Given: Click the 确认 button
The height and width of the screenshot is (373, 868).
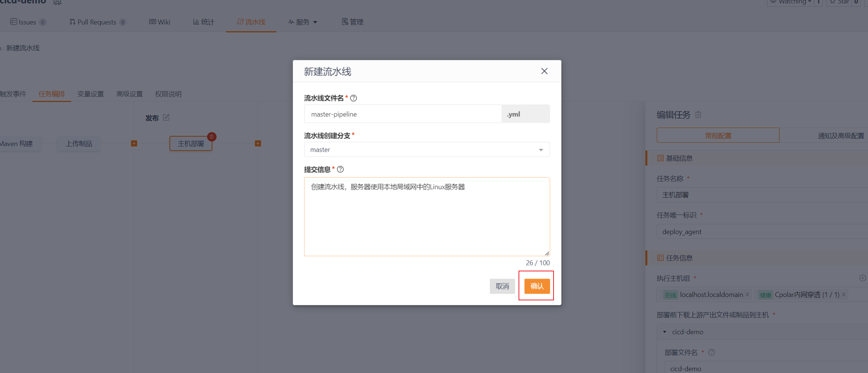Looking at the screenshot, I should point(537,286).
